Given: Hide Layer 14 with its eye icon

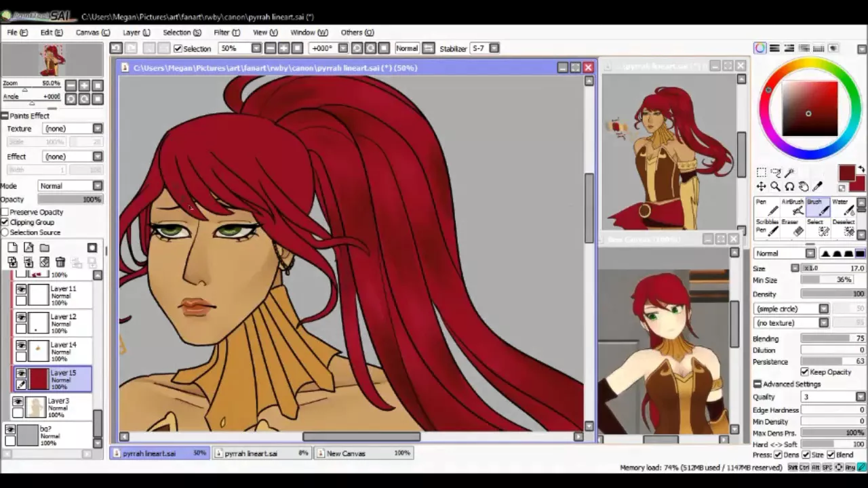Looking at the screenshot, I should (21, 345).
